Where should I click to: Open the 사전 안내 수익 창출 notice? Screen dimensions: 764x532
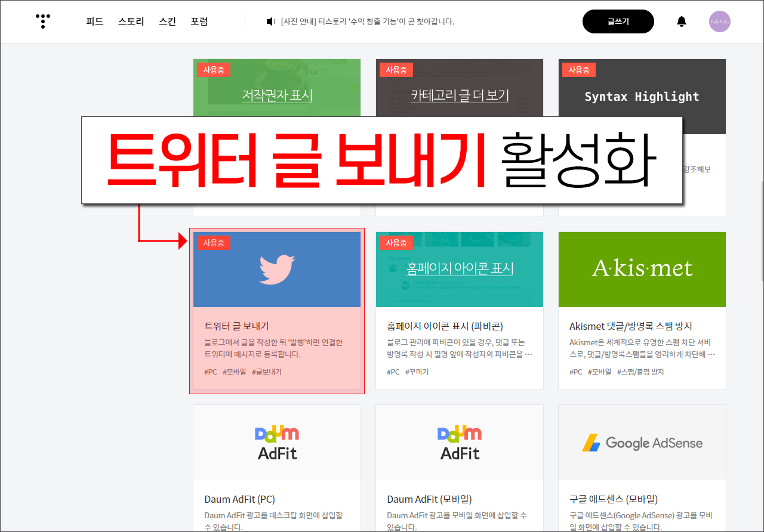point(368,21)
